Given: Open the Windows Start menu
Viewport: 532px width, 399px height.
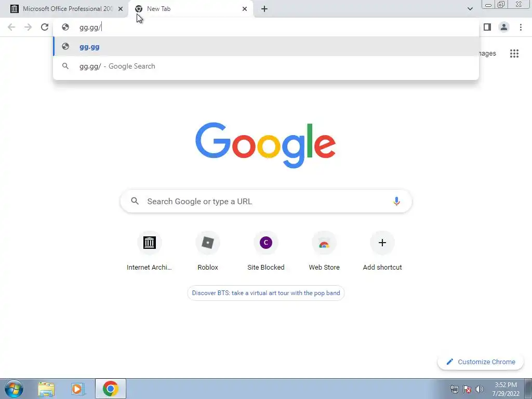Looking at the screenshot, I should (14, 389).
